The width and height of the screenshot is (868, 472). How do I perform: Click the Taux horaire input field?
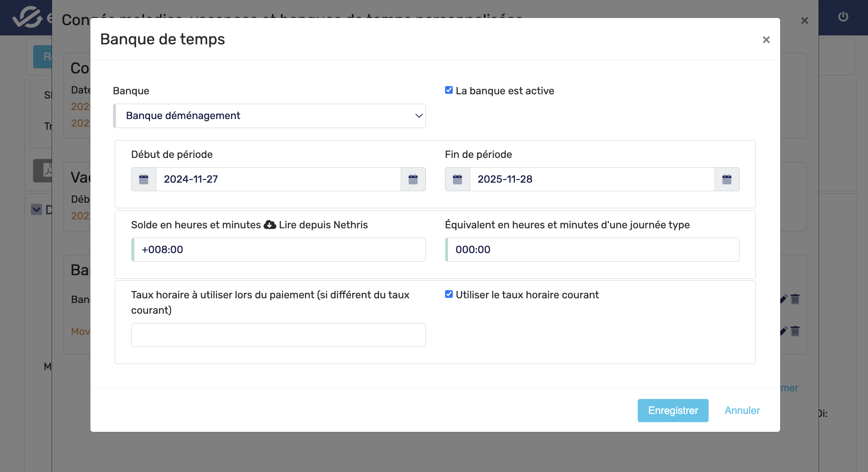point(278,335)
